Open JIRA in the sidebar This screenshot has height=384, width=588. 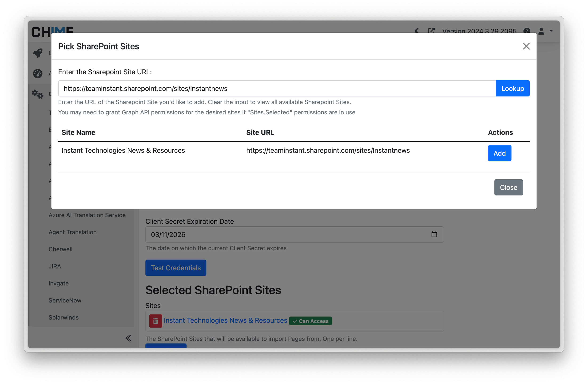(55, 266)
